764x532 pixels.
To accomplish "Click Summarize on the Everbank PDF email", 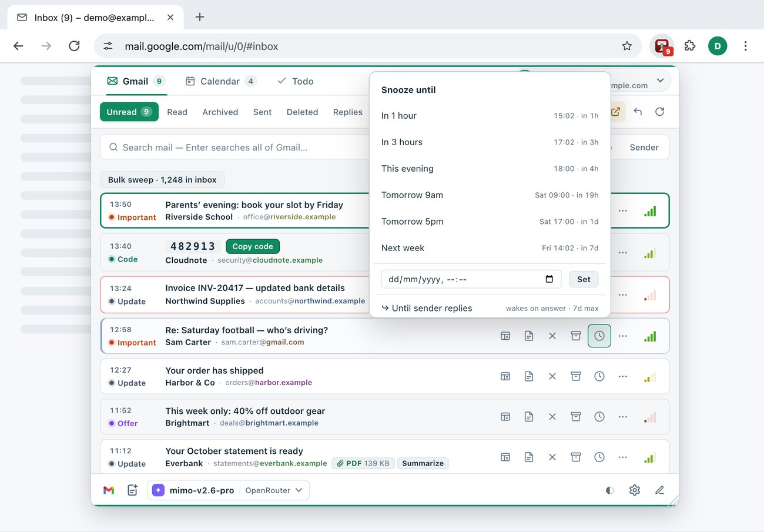I will [x=423, y=463].
